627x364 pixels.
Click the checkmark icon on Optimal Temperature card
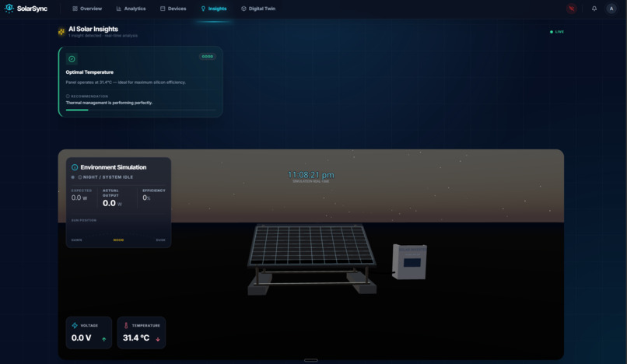(x=72, y=59)
